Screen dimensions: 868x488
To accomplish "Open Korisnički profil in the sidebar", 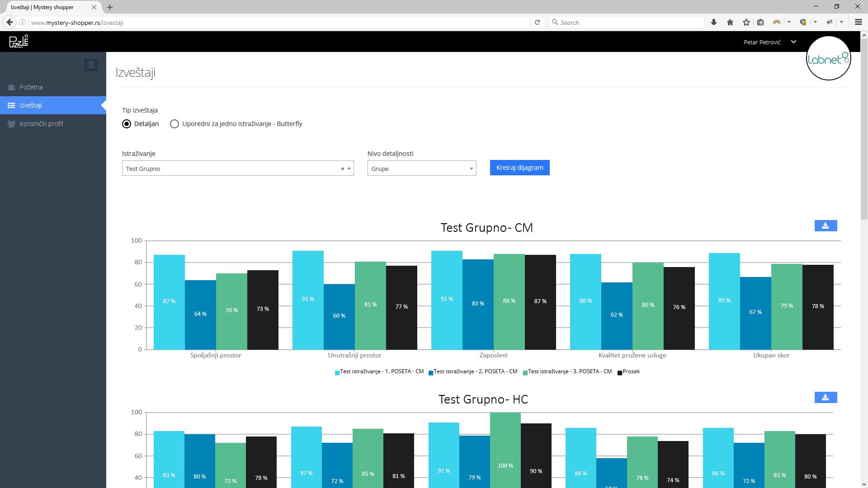I will [41, 124].
